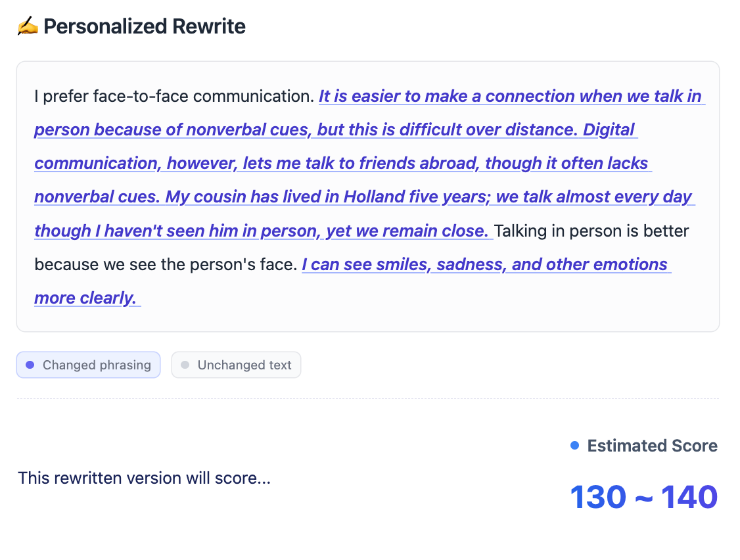Click the blue dot beside Estimated Score

click(x=575, y=446)
